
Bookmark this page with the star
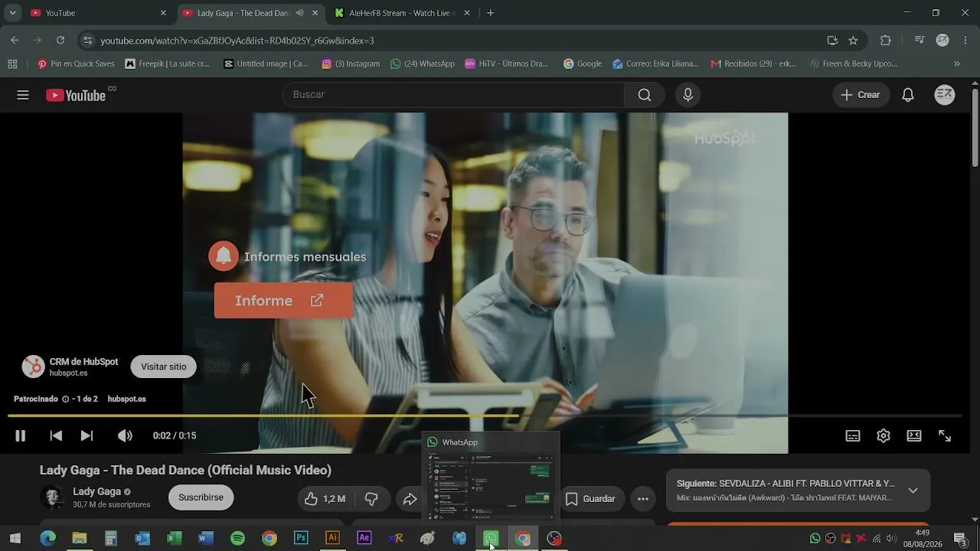pyautogui.click(x=853, y=41)
